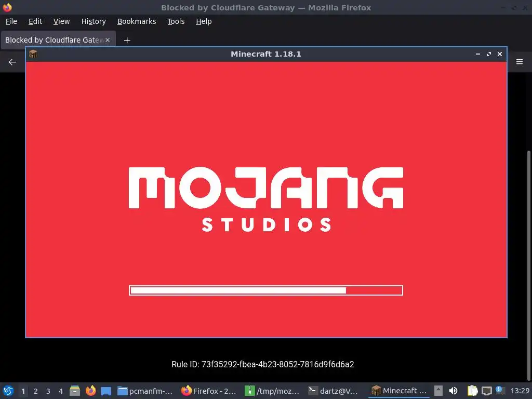Open a new Firefox tab with plus button
The image size is (532, 399).
click(x=127, y=41)
